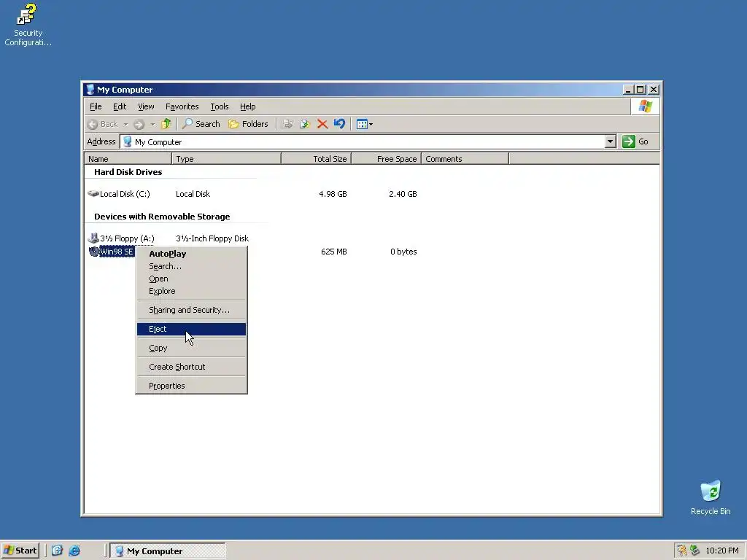The image size is (747, 560).
Task: Open the Help menu
Action: (x=248, y=106)
